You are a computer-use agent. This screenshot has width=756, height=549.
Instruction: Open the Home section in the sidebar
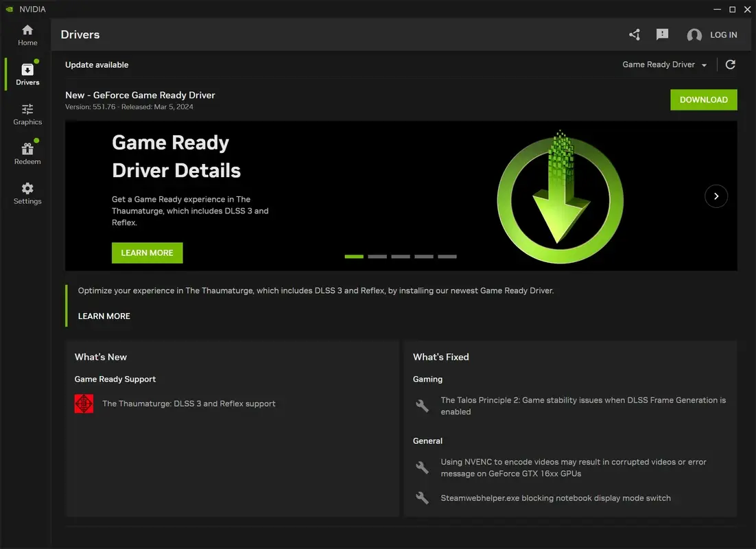click(27, 34)
